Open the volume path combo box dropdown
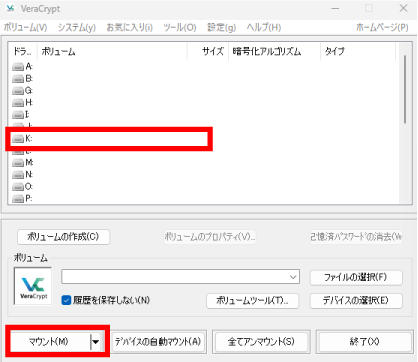This screenshot has height=362, width=418. (x=293, y=277)
